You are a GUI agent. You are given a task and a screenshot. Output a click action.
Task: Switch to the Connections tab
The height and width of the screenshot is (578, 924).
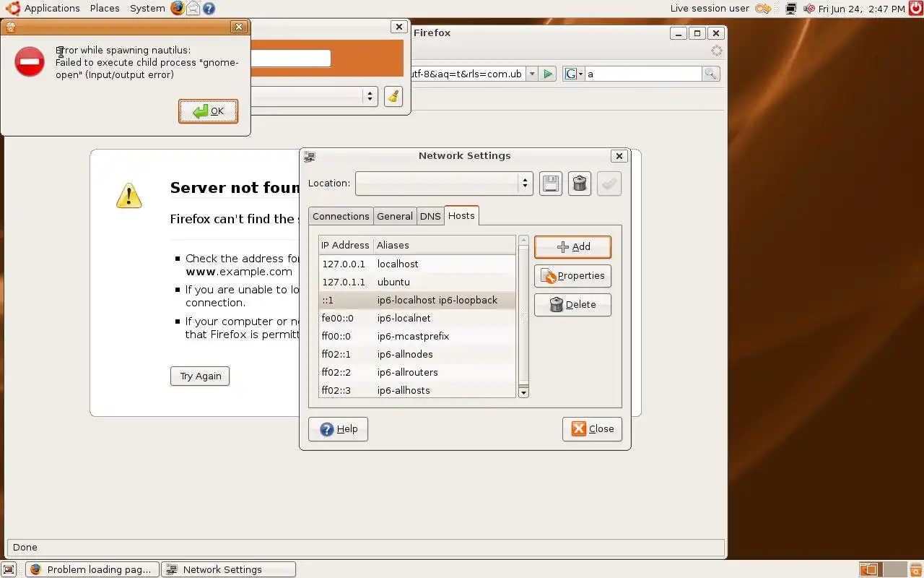[341, 216]
